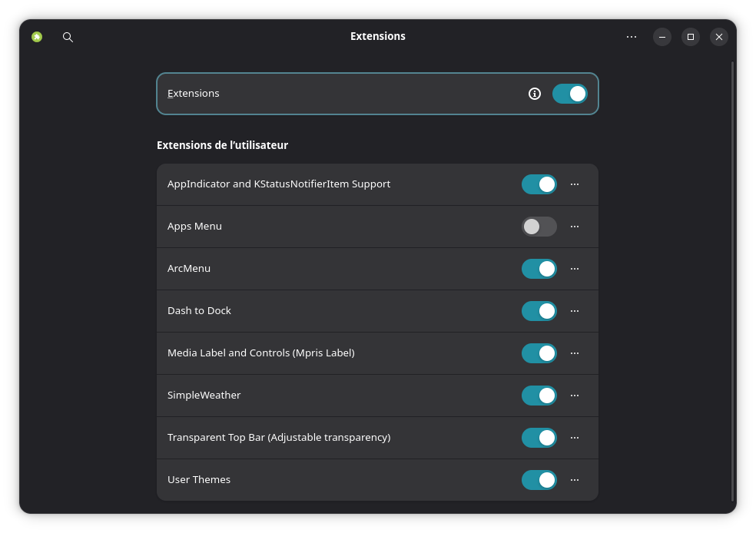Image resolution: width=756 pixels, height=533 pixels.
Task: Enable the Apps Menu extension
Action: pos(539,226)
